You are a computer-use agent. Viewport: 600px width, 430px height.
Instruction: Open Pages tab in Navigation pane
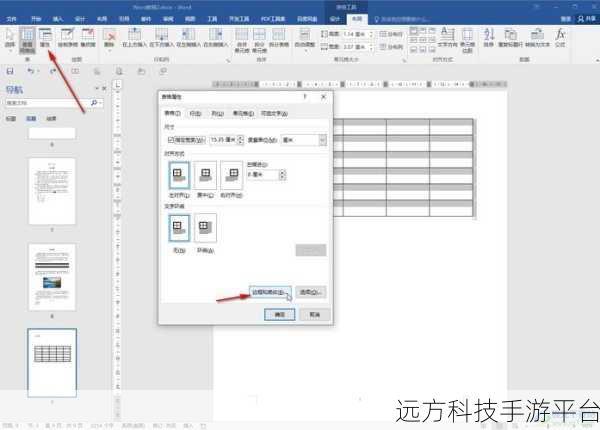(x=31, y=119)
